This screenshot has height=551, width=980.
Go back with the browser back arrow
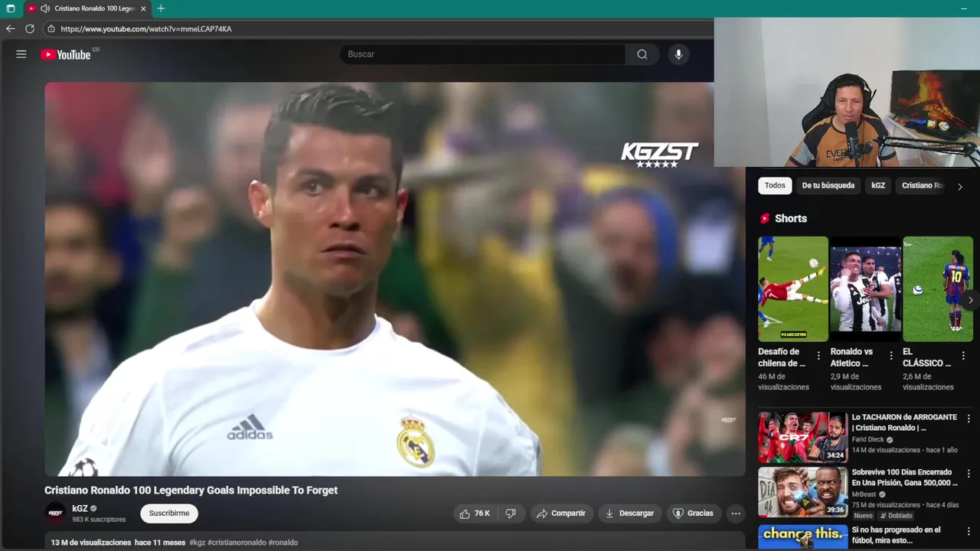click(10, 28)
